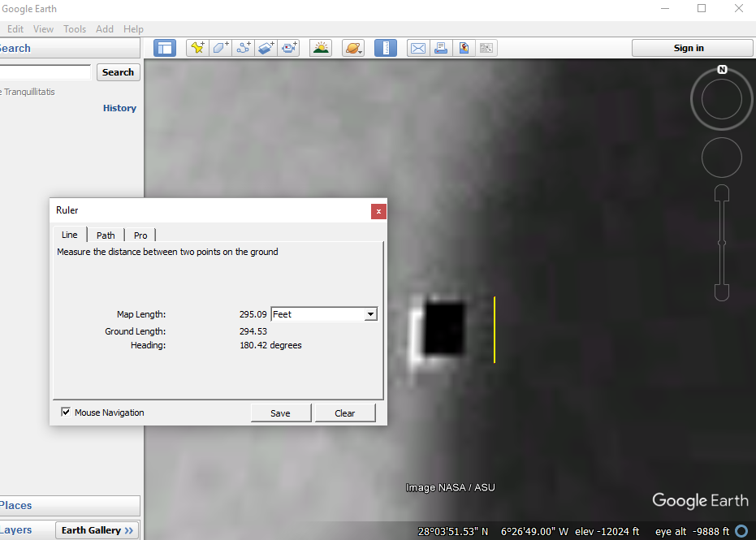This screenshot has height=540, width=756.
Task: Click the Heading value 180.42 degrees
Action: tap(270, 345)
